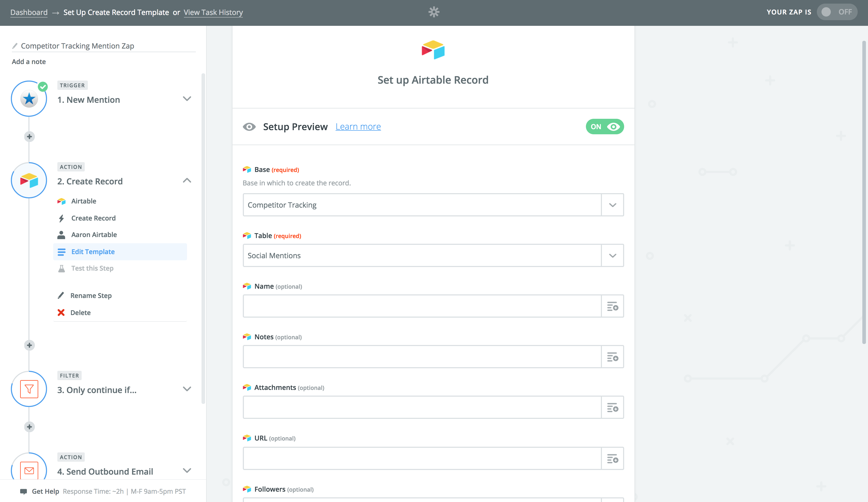Click the large Airtable logo at top
Viewport: 868px width, 502px height.
tap(433, 50)
